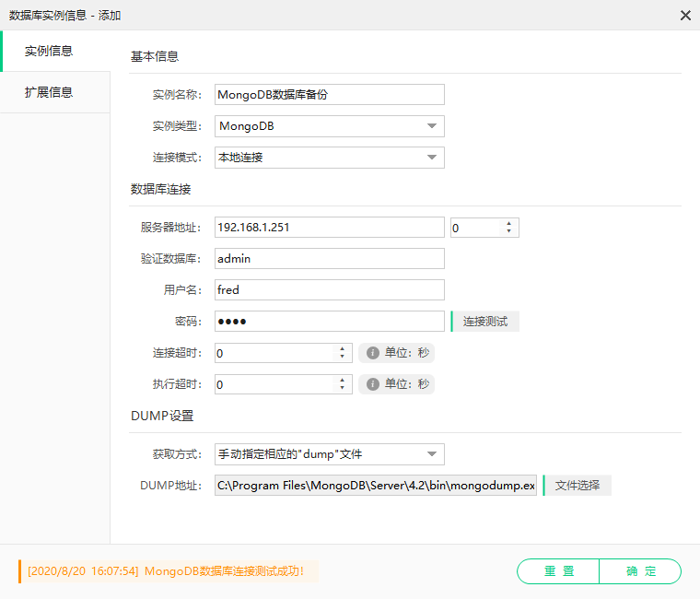Viewport: 700px width, 599px height.
Task: Click the 连接超时 value field
Action: [x=274, y=353]
